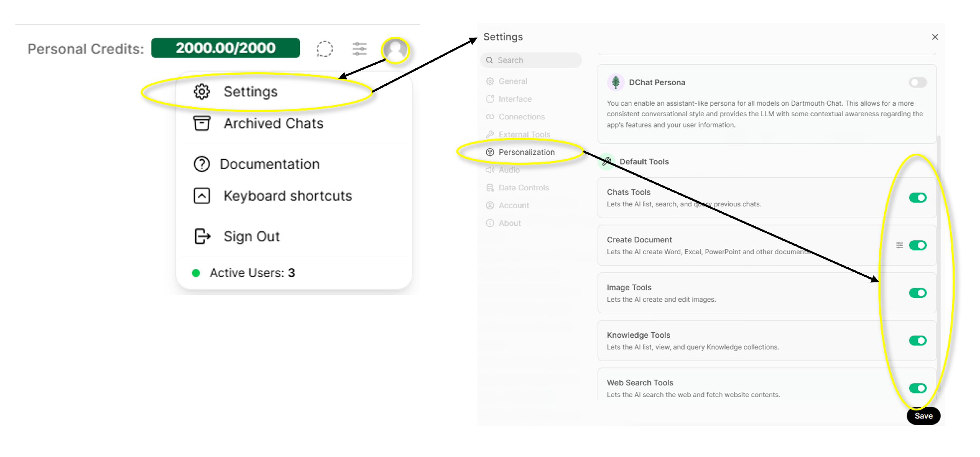Click the 'Default Tools' section heading

(x=644, y=162)
